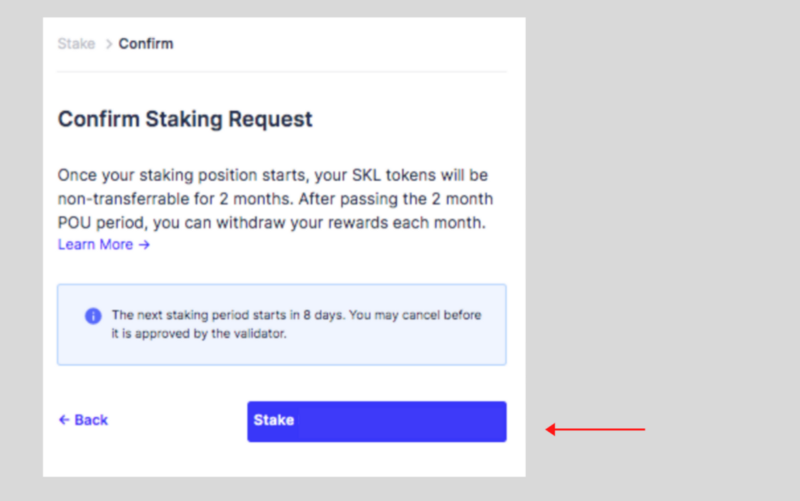Click the "POU period" text
The width and height of the screenshot is (800, 501).
[x=103, y=223]
